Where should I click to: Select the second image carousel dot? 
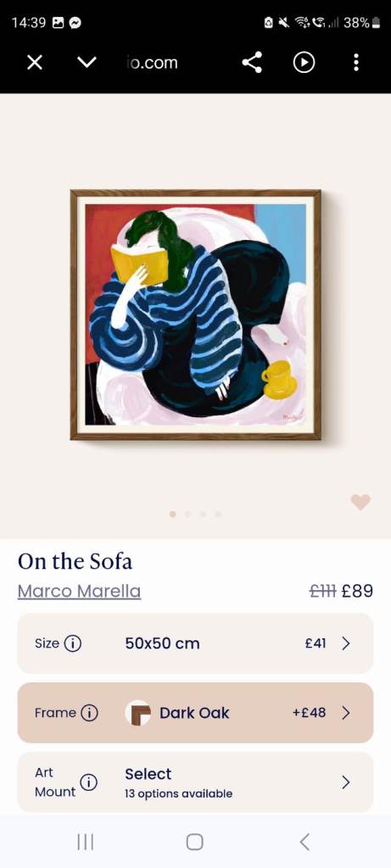click(x=187, y=515)
